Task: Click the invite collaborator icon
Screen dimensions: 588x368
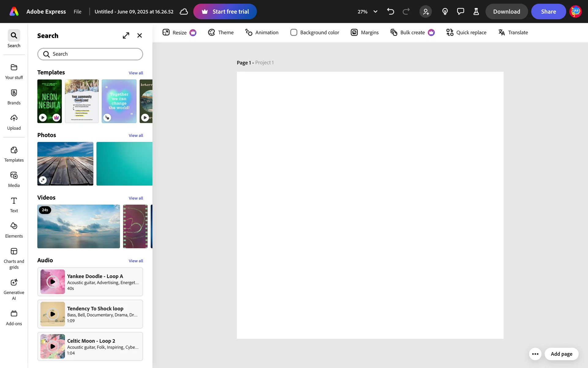Action: (x=426, y=12)
